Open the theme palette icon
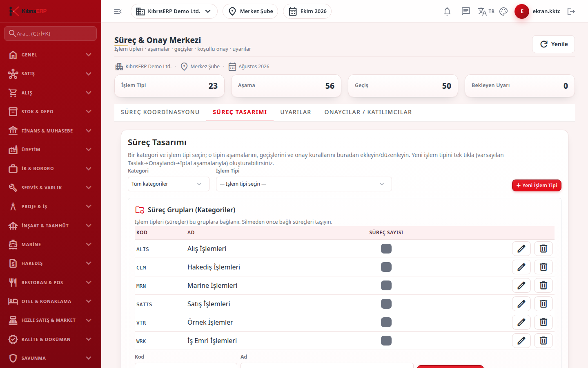588x368 pixels. coord(503,11)
